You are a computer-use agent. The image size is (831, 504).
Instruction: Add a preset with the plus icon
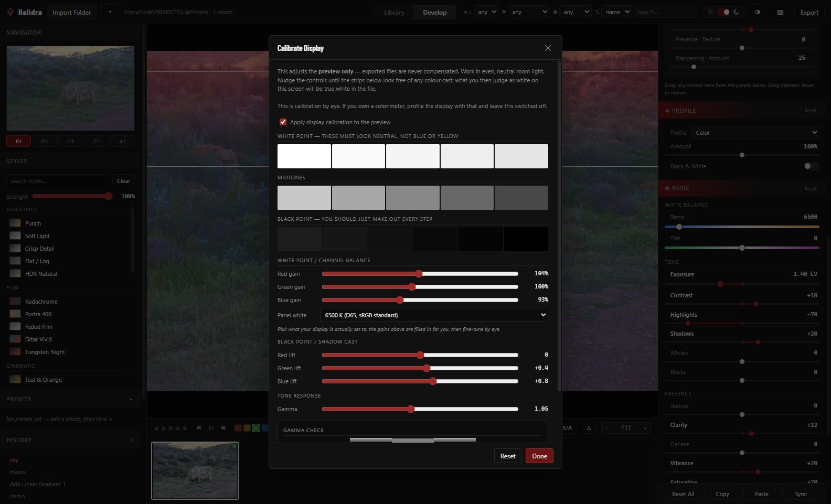click(131, 399)
